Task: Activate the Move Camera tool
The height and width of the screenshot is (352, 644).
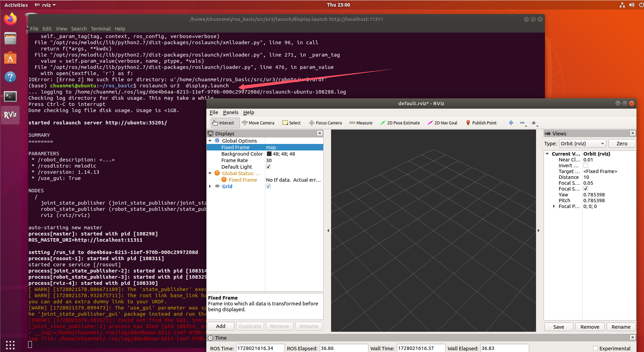Action: point(258,123)
